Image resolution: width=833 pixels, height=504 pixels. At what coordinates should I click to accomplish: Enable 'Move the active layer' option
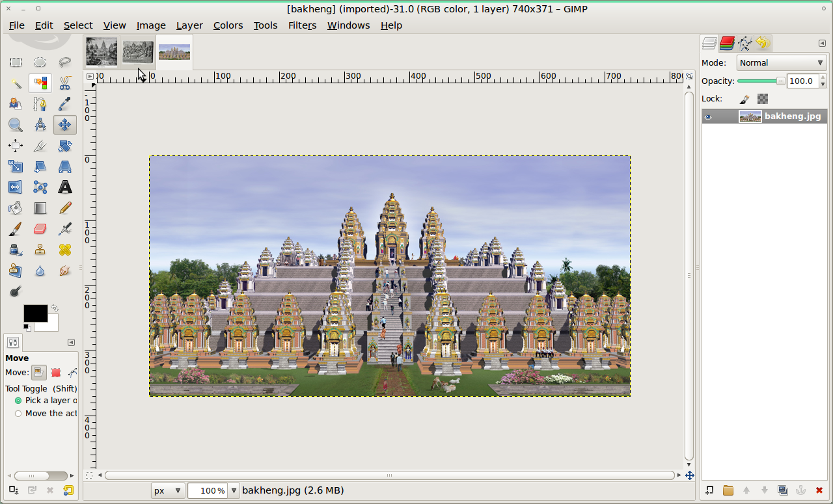coord(18,413)
